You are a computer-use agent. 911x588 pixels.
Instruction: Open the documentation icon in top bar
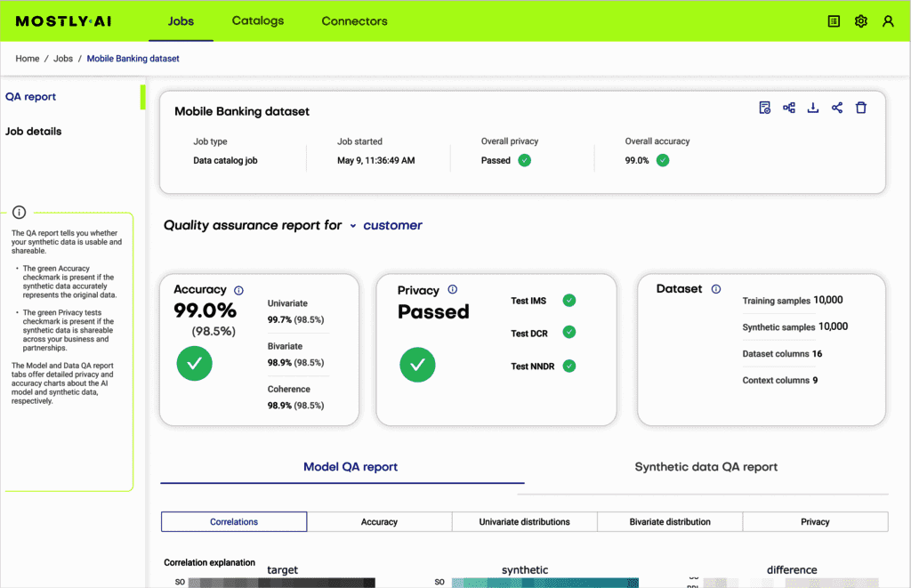point(834,21)
